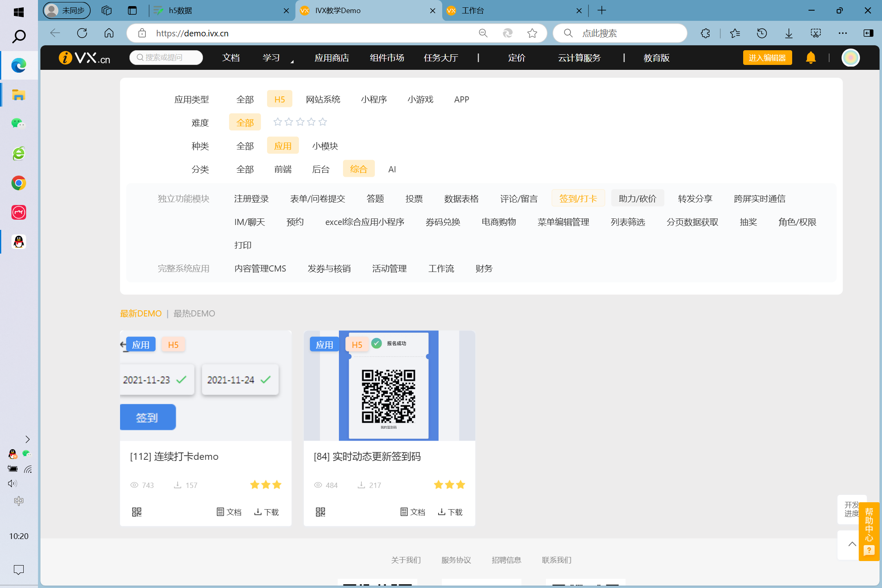Open the browser settings ellipsis menu
Image resolution: width=882 pixels, height=588 pixels.
[x=843, y=33]
